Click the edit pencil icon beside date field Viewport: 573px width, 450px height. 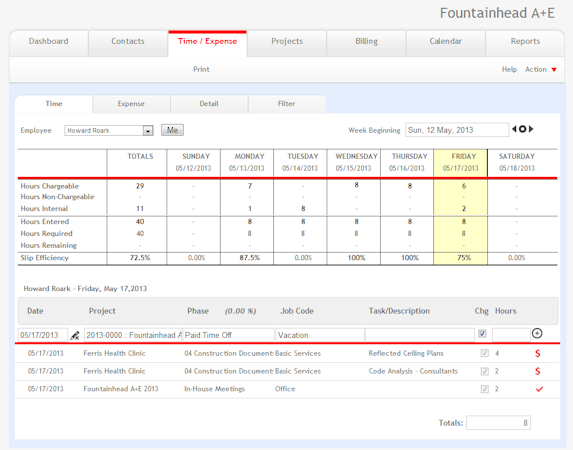[75, 335]
